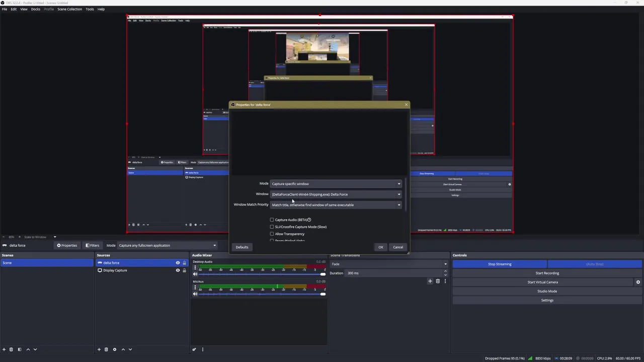Increase Duration value with up stepper
This screenshot has height=362, width=644.
(x=445, y=271)
